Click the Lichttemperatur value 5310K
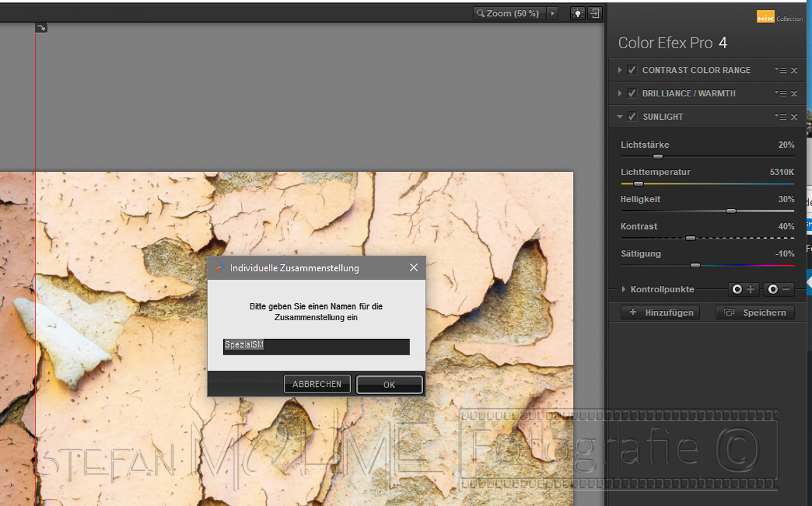The width and height of the screenshot is (812, 506). 782,172
